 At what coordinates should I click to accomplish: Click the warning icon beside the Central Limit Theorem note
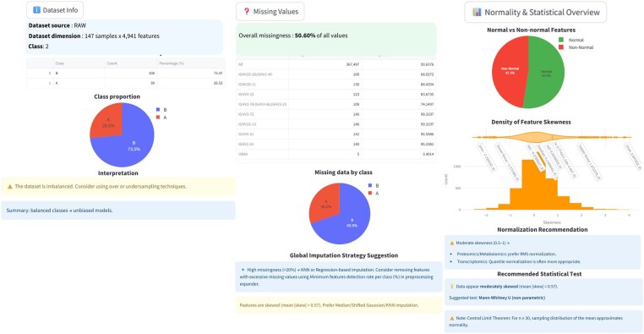click(x=452, y=318)
